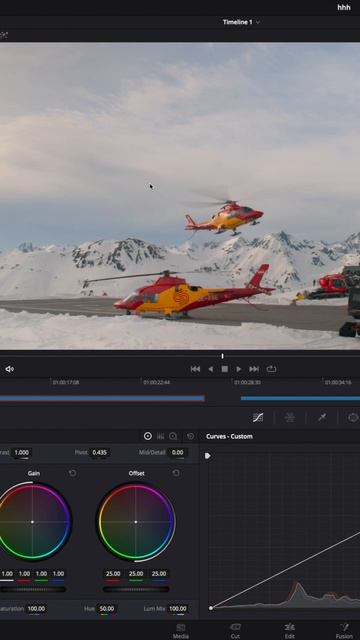The width and height of the screenshot is (360, 640).
Task: Select the curve's bottom-left control point
Action: [211, 608]
